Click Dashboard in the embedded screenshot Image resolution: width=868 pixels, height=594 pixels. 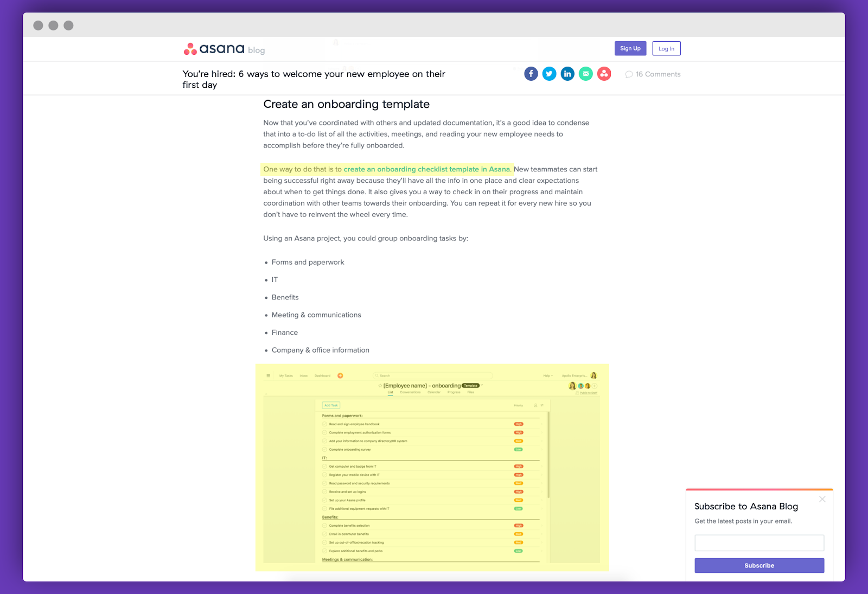(x=322, y=375)
